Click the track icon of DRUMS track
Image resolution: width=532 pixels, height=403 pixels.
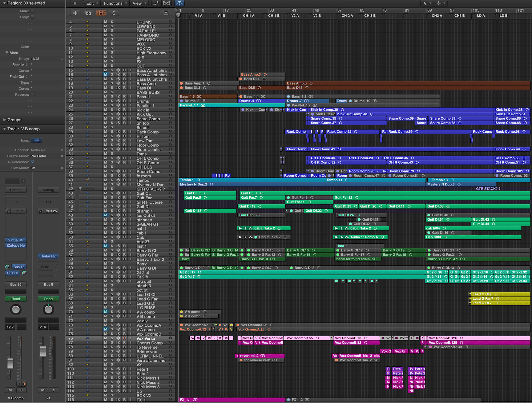87,22
